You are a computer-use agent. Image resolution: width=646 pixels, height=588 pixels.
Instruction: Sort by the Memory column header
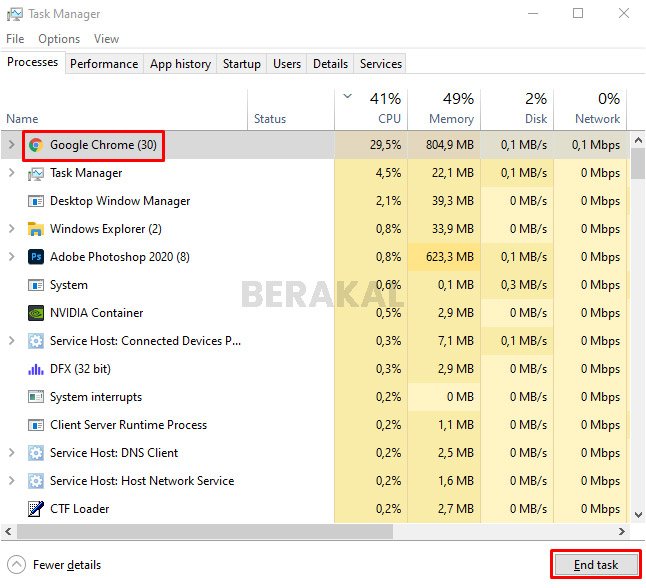tap(444, 110)
